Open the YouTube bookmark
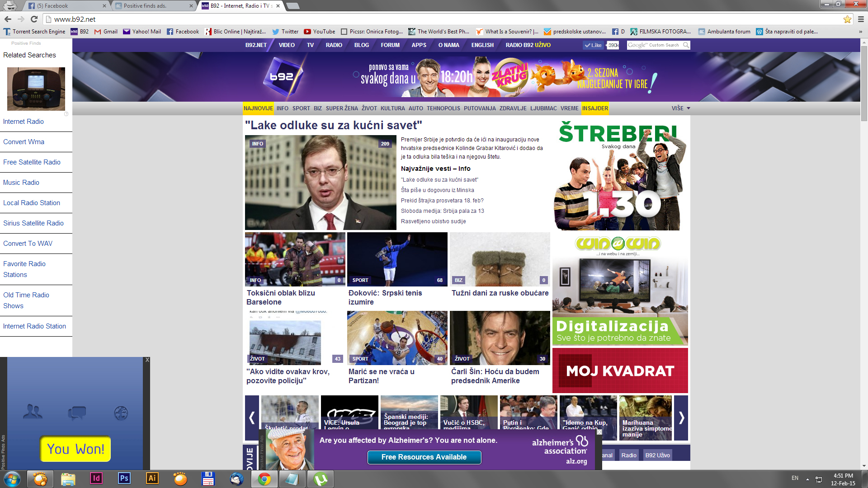868x488 pixels. pos(320,32)
